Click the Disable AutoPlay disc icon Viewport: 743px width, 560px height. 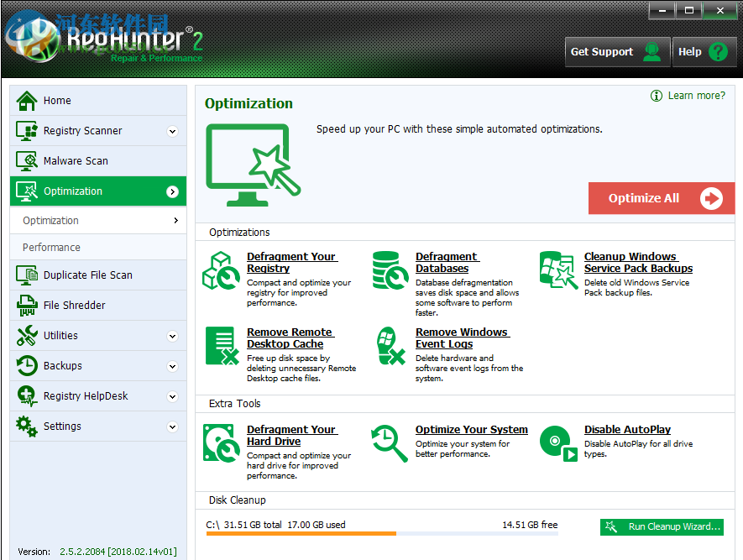(x=558, y=443)
